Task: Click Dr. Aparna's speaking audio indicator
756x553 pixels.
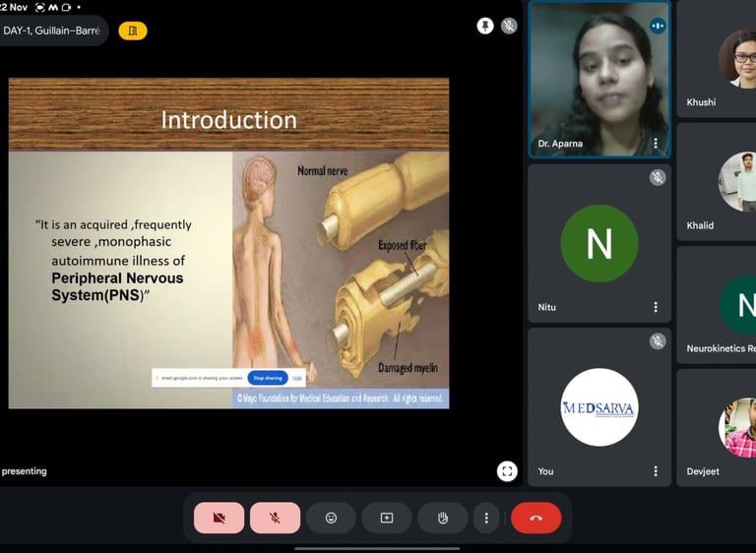Action: pyautogui.click(x=658, y=26)
